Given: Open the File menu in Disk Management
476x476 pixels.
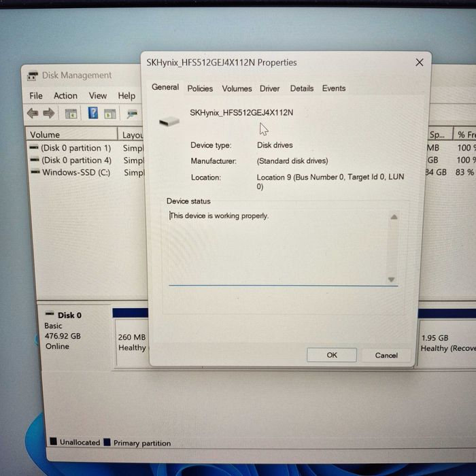Looking at the screenshot, I should click(x=36, y=96).
